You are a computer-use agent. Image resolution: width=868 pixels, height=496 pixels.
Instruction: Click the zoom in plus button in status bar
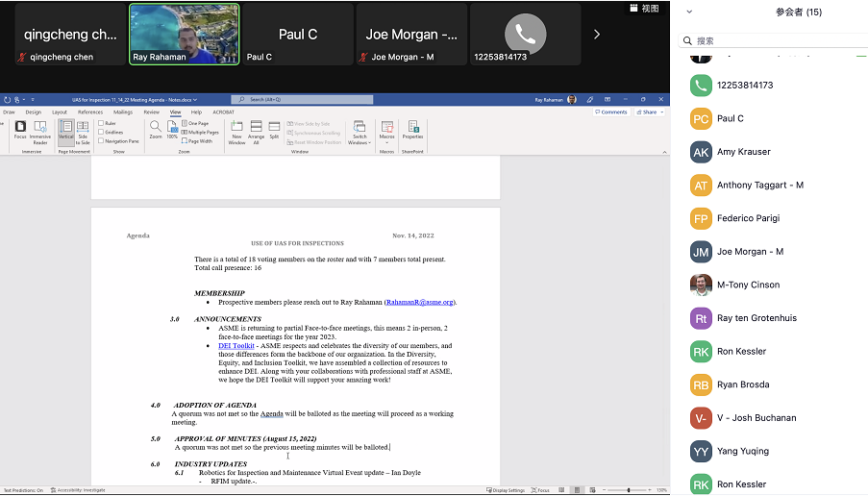[x=652, y=490]
